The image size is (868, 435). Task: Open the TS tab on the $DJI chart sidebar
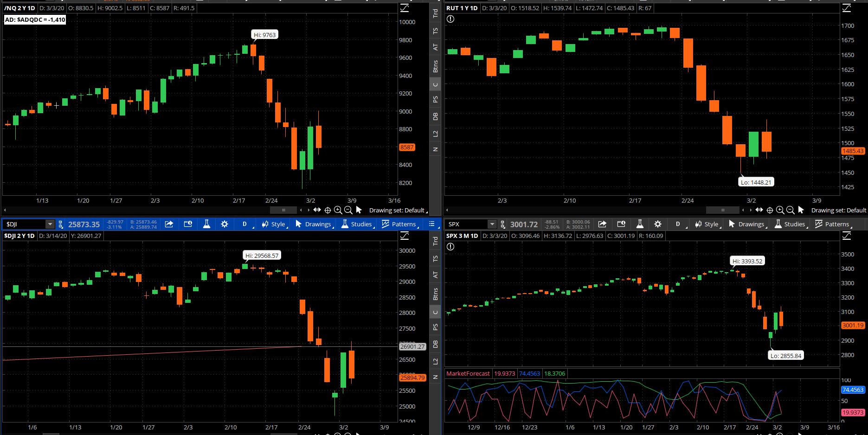pyautogui.click(x=435, y=258)
